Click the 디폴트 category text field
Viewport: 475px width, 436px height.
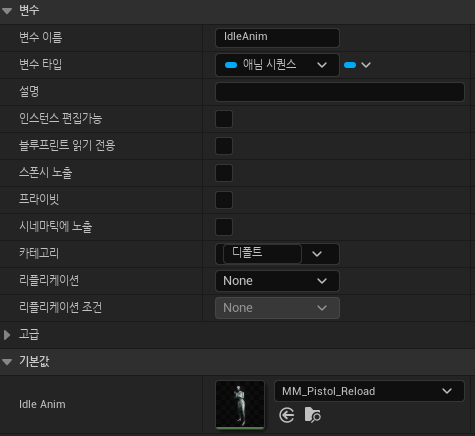point(262,254)
